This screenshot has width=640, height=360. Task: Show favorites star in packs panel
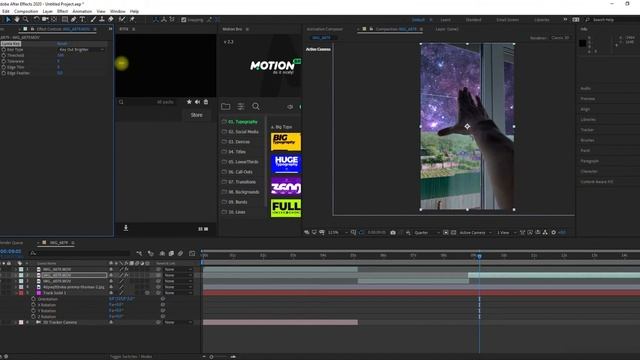[x=189, y=102]
